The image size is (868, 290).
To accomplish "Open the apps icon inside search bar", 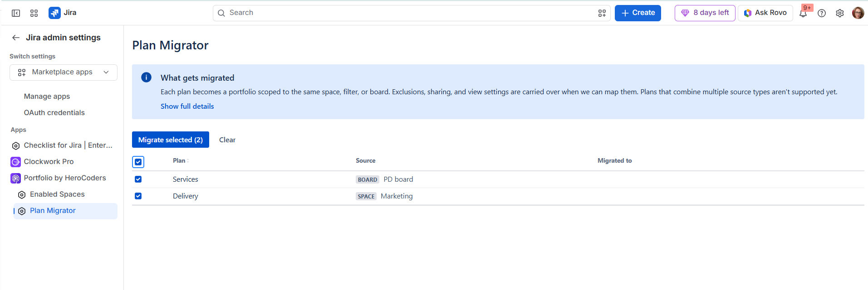I will pos(602,13).
